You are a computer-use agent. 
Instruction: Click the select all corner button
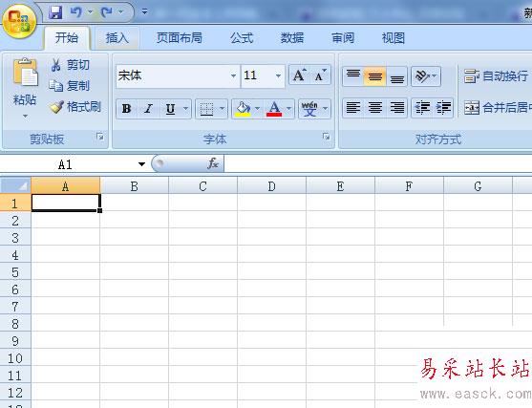coord(15,185)
